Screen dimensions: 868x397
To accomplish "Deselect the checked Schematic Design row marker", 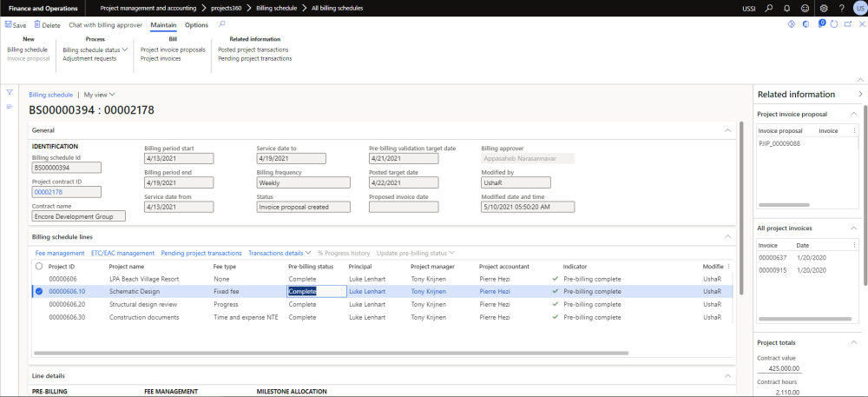I will (x=38, y=292).
